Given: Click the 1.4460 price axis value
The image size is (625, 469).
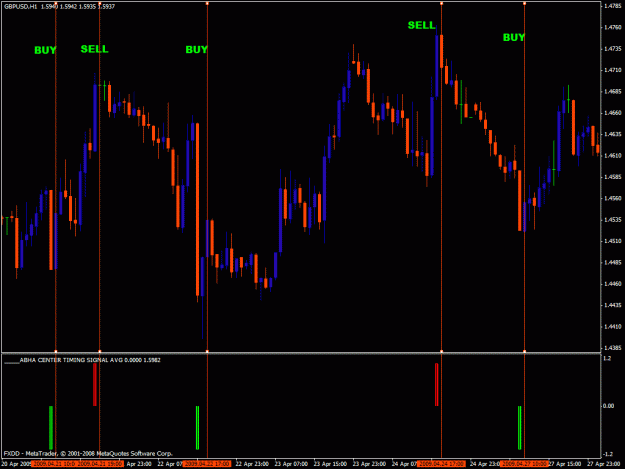Looking at the screenshot, I should tap(613, 284).
